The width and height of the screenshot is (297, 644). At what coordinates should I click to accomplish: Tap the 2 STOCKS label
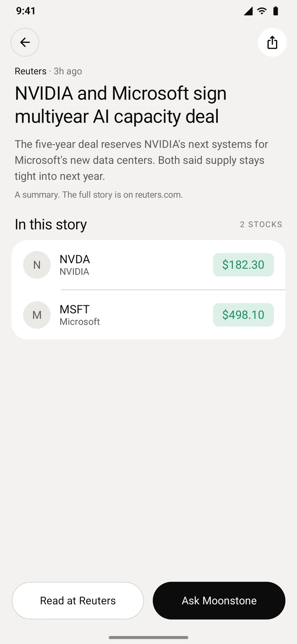point(261,224)
